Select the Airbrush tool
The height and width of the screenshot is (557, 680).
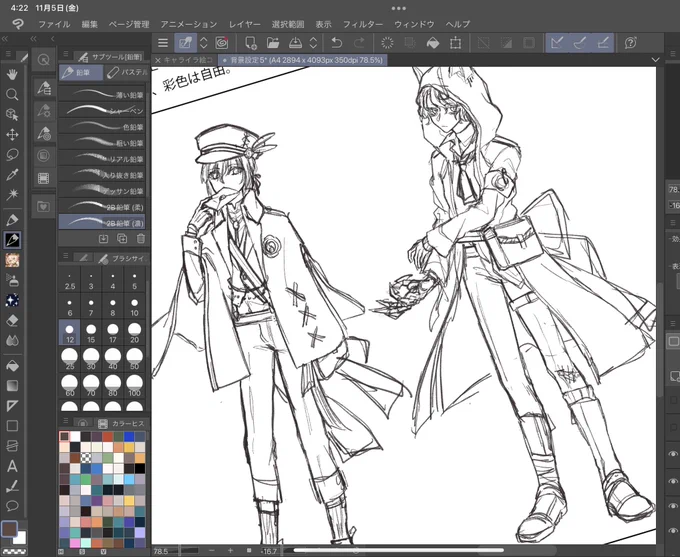pos(12,280)
